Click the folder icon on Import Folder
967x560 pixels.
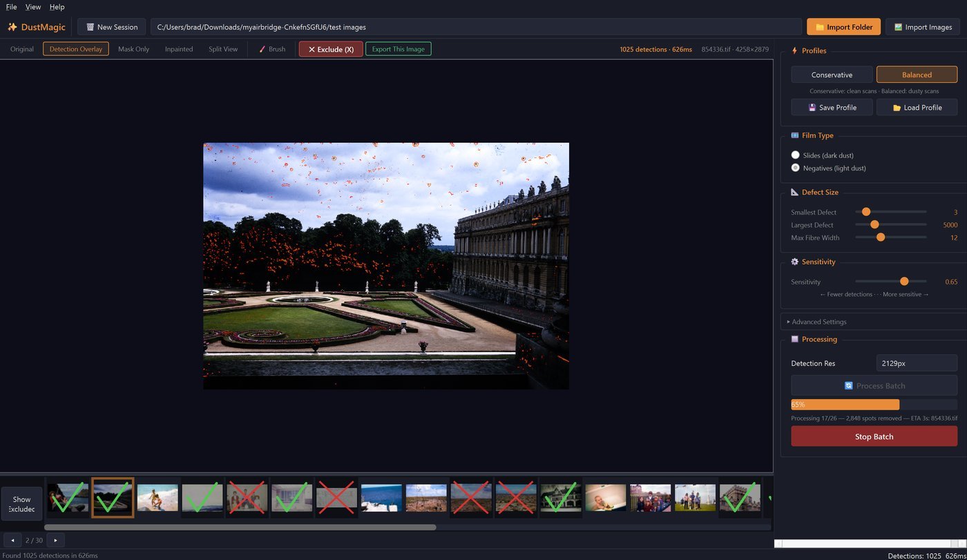[820, 27]
